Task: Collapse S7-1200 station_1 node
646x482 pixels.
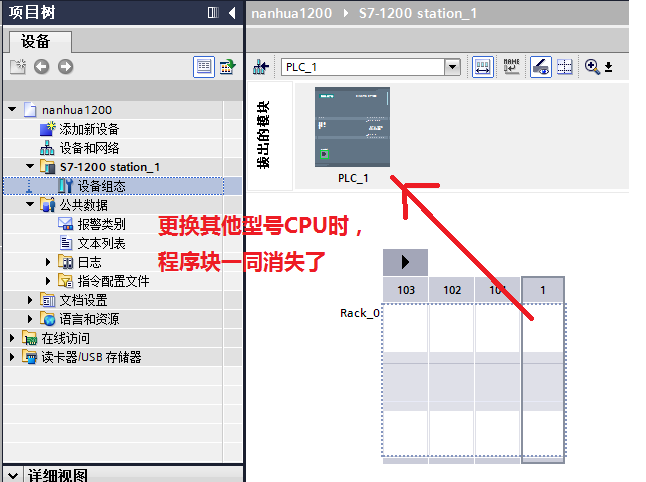Action: 30,166
